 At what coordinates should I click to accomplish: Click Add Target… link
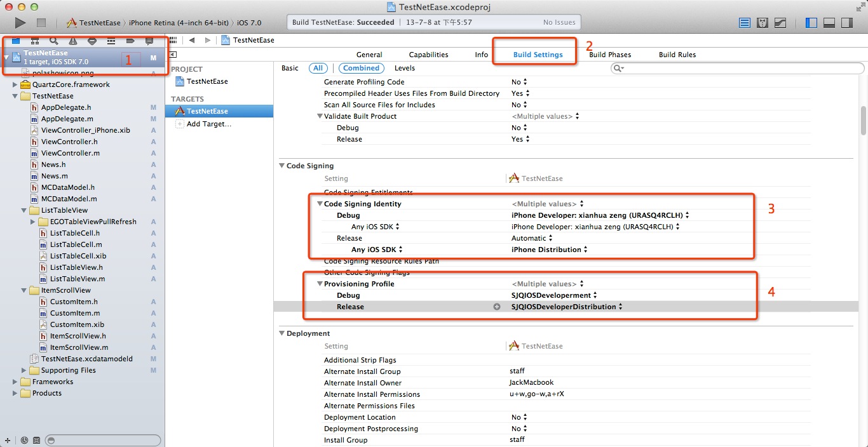point(209,124)
